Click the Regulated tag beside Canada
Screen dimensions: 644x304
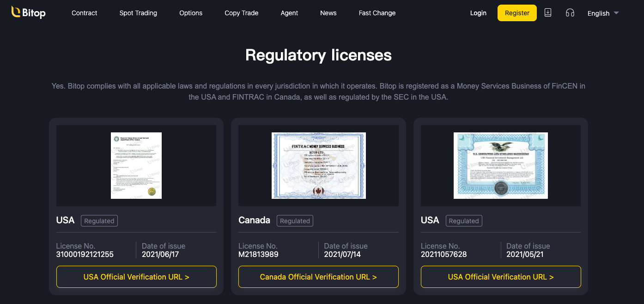(295, 221)
